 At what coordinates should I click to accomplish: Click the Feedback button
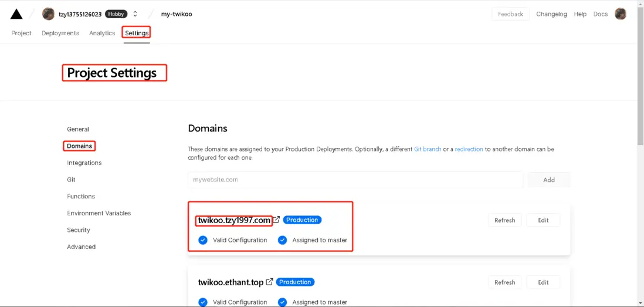(x=510, y=14)
